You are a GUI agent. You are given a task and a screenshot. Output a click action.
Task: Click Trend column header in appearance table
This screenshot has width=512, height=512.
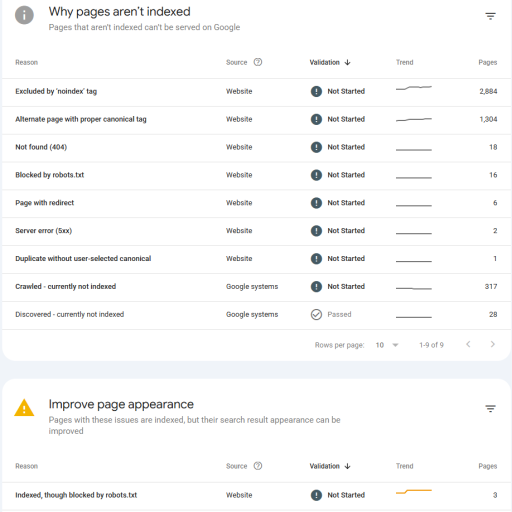(404, 466)
